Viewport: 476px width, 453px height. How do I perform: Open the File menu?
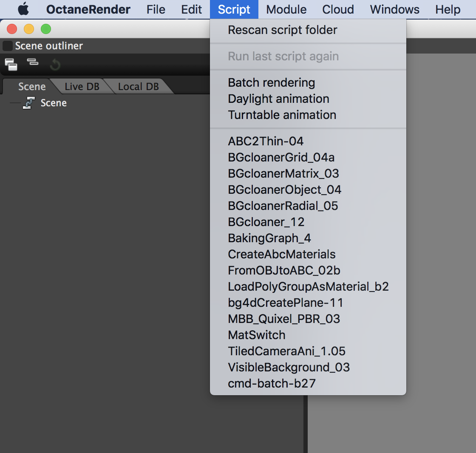[156, 9]
